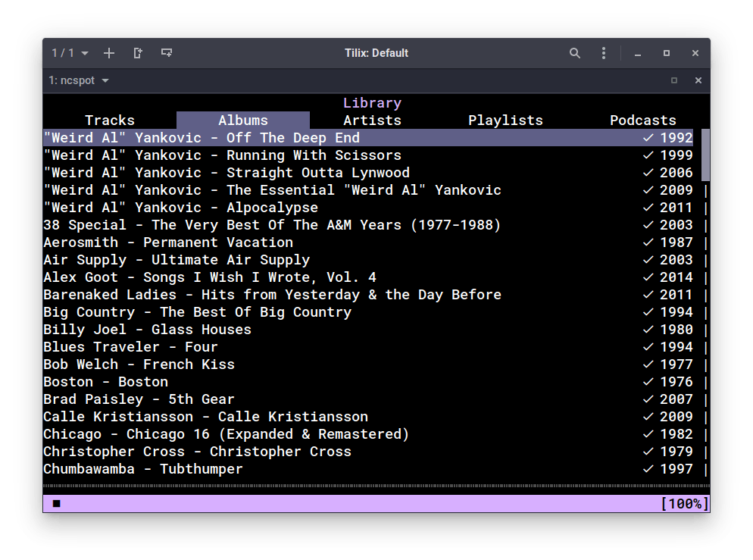Select the Boston - Boston album row
Viewport: 753px width, 560px height.
(105, 381)
